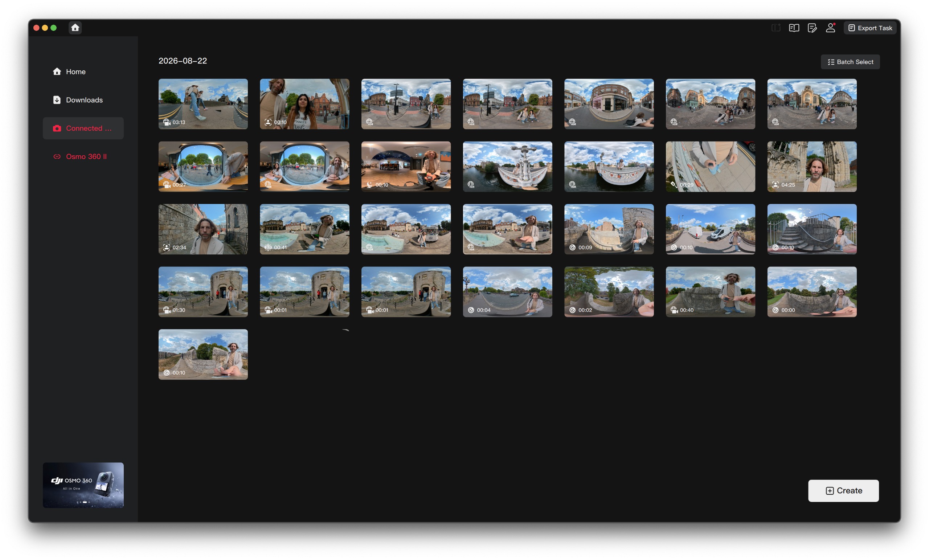
Task: Click the plus icon in Create button
Action: [x=830, y=491]
